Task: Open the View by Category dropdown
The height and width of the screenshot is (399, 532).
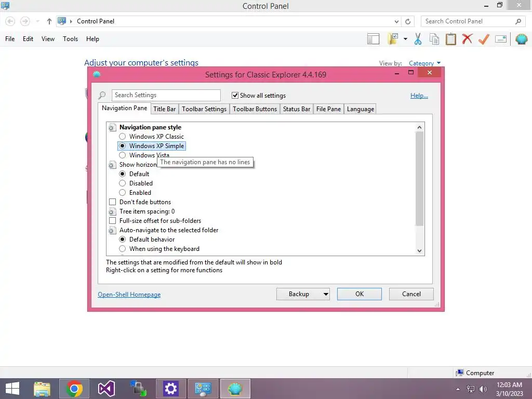Action: coord(424,63)
